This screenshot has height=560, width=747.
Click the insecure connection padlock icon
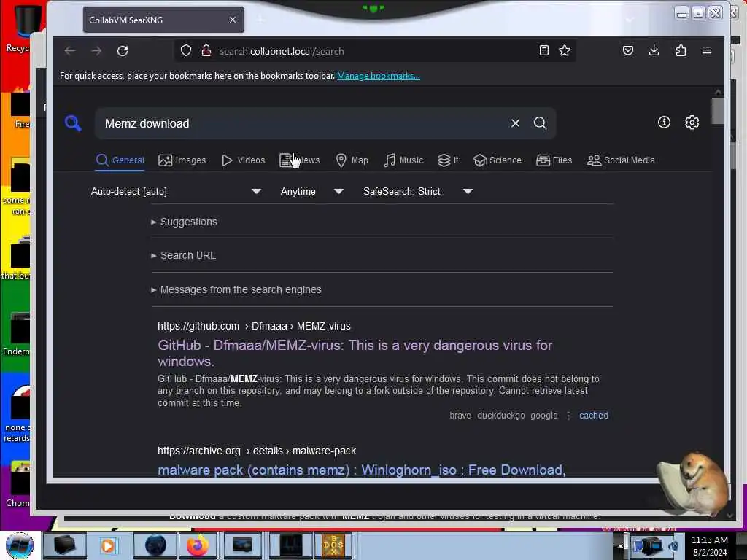coord(206,51)
